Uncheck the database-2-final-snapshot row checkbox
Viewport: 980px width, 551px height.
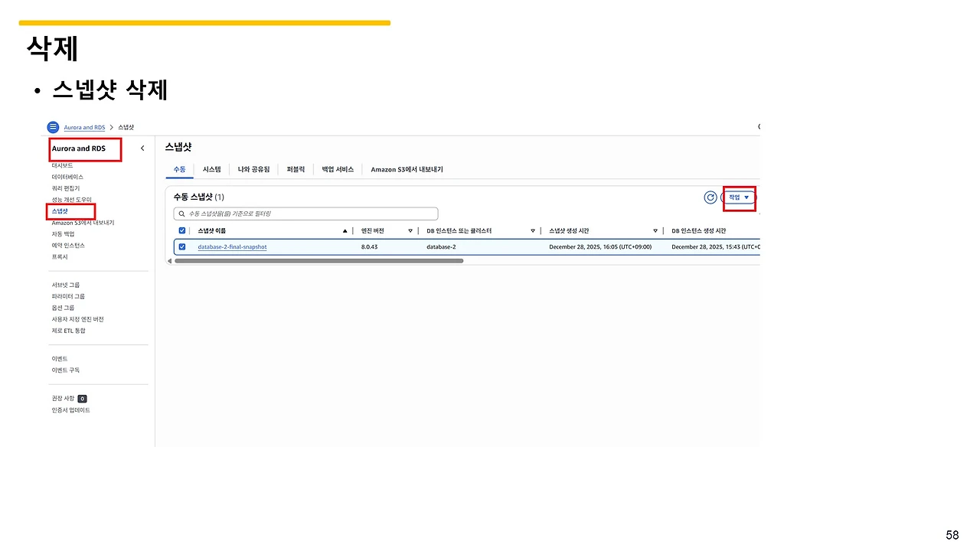(182, 247)
